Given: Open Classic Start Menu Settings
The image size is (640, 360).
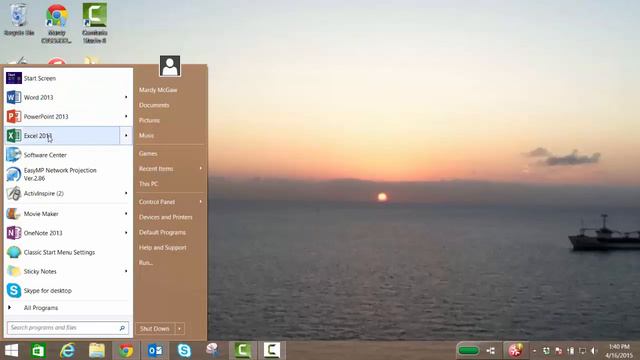Looking at the screenshot, I should (x=68, y=252).
